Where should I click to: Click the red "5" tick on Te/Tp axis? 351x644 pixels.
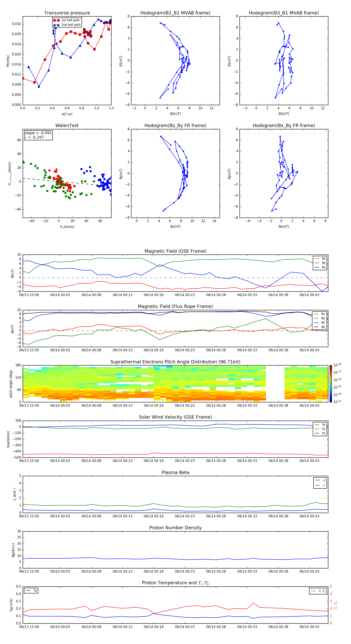pos(331,586)
